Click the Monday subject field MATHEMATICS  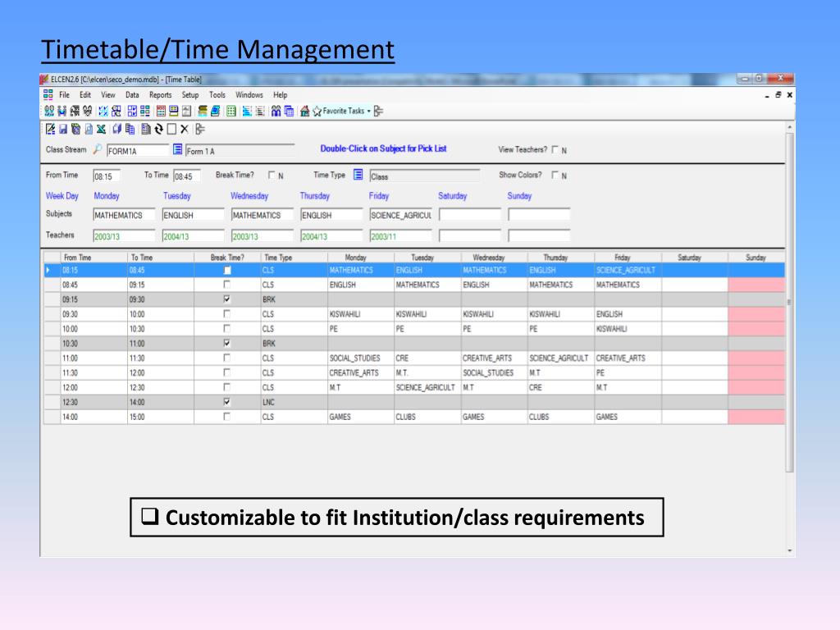(x=124, y=215)
